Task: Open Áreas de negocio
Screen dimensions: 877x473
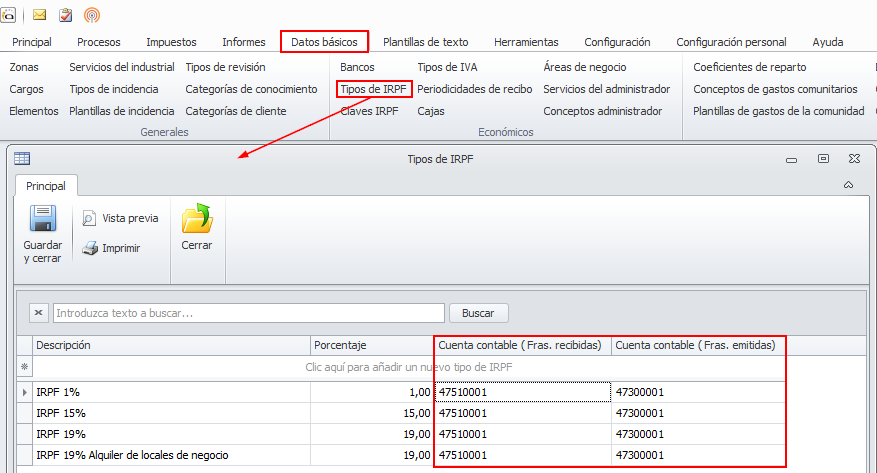Action: click(x=585, y=67)
